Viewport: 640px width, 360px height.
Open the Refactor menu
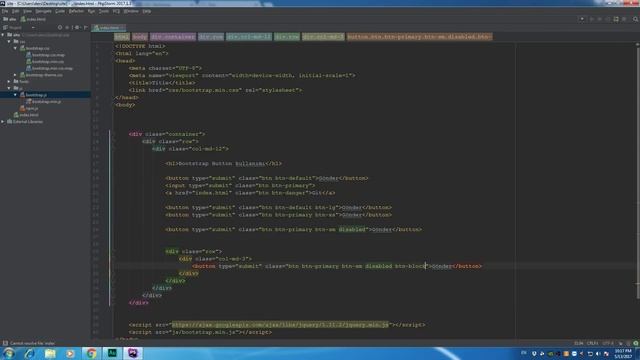point(76,11)
